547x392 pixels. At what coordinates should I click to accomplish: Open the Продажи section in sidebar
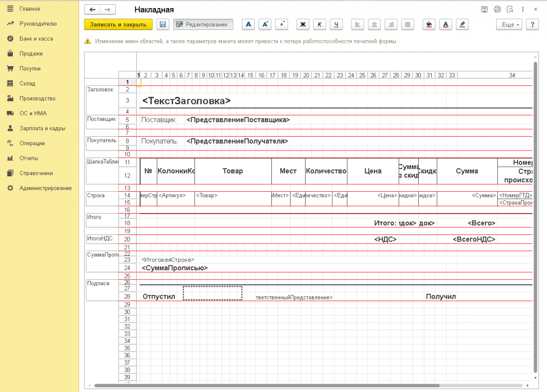(31, 53)
